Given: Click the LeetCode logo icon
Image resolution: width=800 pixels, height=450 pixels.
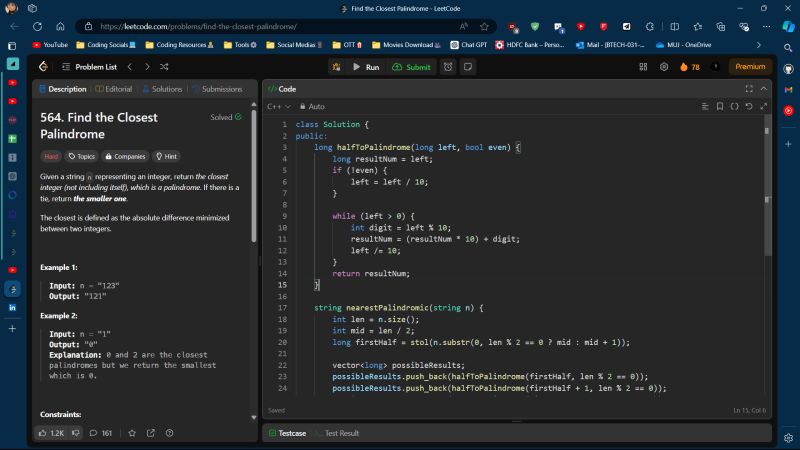Looking at the screenshot, I should [x=43, y=67].
